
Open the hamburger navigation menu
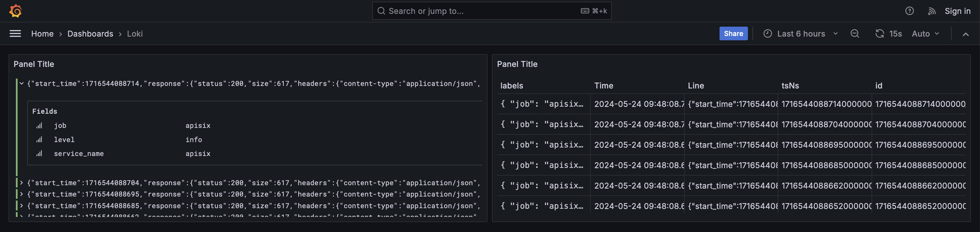(15, 34)
